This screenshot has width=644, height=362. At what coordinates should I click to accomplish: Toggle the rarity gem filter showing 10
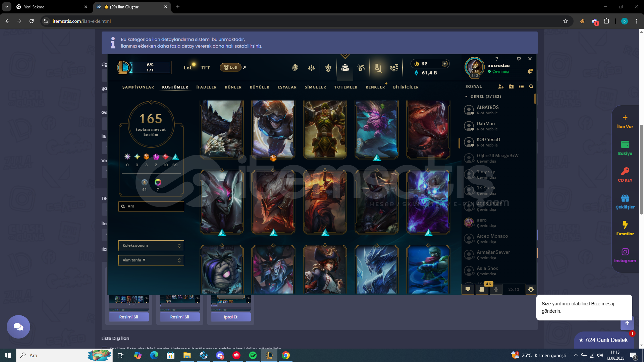[x=166, y=157]
